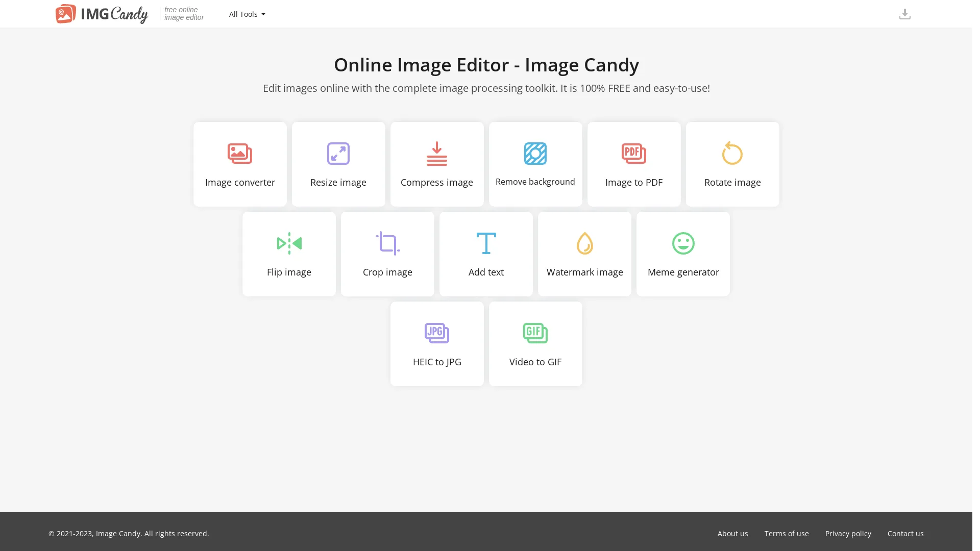The image size is (980, 551).
Task: Select the Add text label
Action: click(x=486, y=272)
